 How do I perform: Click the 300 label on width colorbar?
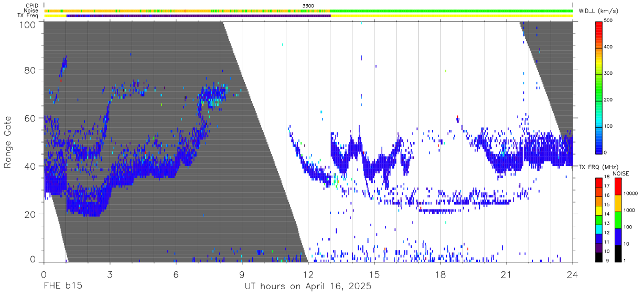click(608, 73)
